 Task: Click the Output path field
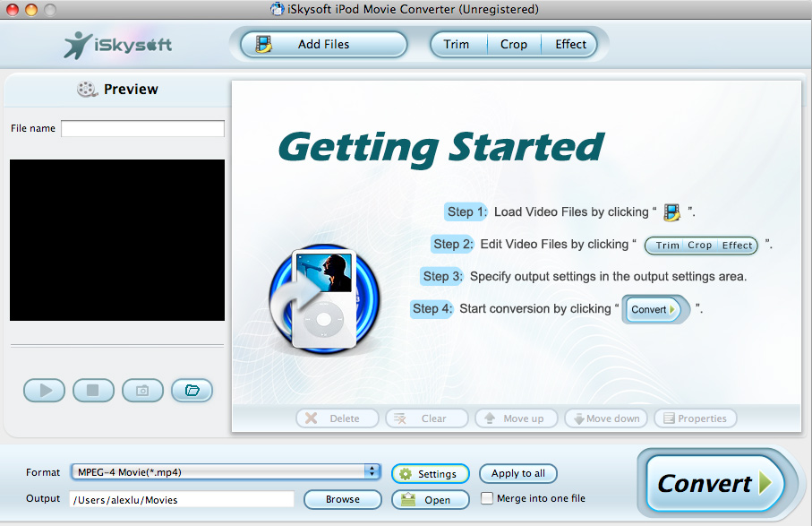pyautogui.click(x=181, y=500)
